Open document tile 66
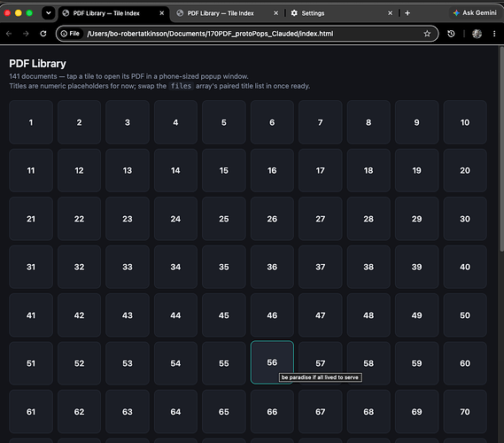This screenshot has height=443, width=504. pos(272,411)
